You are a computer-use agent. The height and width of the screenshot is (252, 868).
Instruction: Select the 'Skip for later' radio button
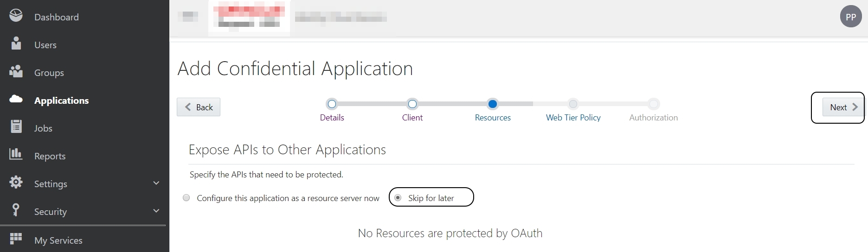[x=398, y=198]
